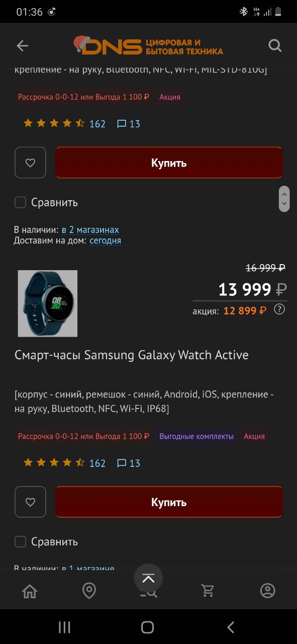Open search with magnifier icon
The width and height of the screenshot is (297, 644).
[275, 46]
